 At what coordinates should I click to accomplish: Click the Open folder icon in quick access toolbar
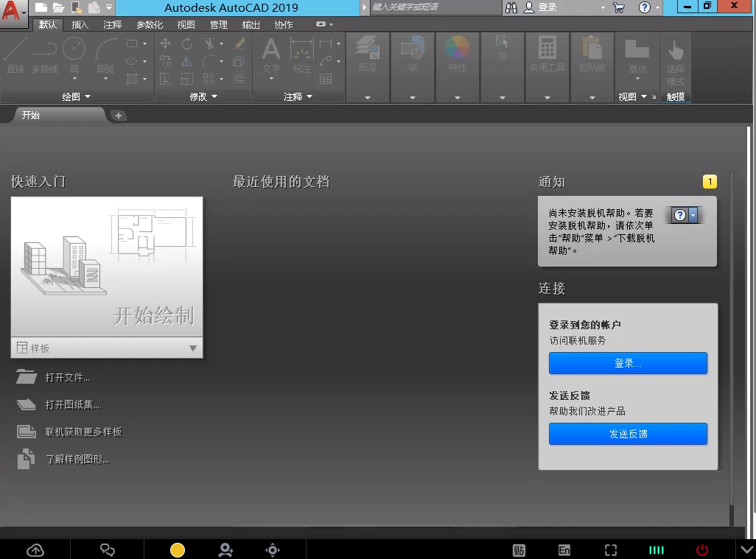pos(59,7)
